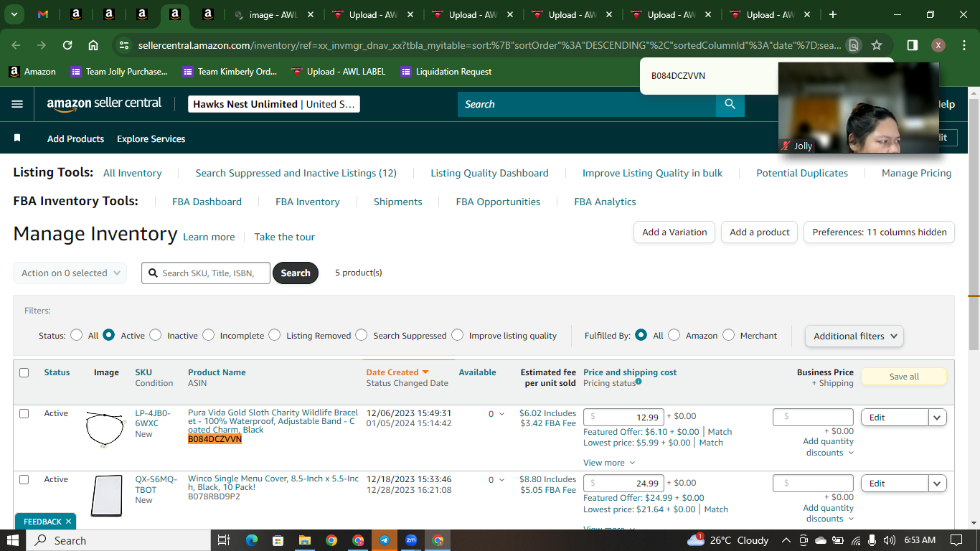This screenshot has height=551, width=980.
Task: Open the Hawks Nest Unlimited account switcher
Action: tap(273, 104)
